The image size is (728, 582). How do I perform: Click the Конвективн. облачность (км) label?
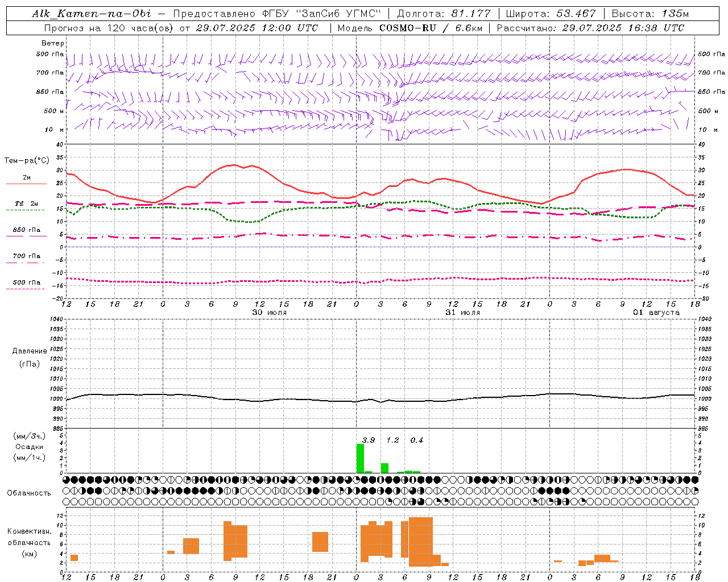(x=29, y=542)
